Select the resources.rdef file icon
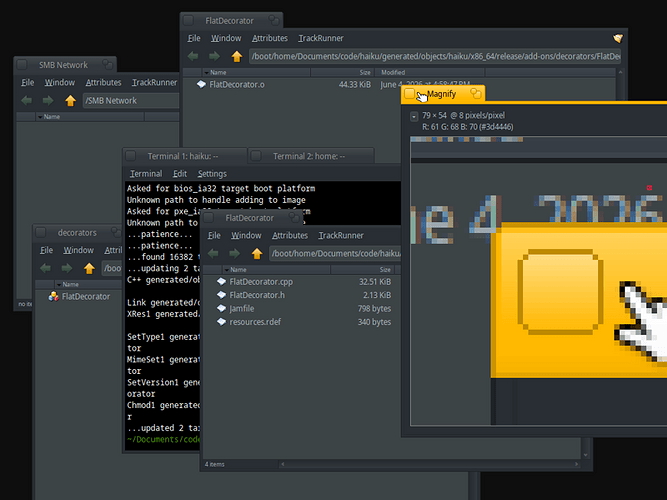 coord(221,322)
